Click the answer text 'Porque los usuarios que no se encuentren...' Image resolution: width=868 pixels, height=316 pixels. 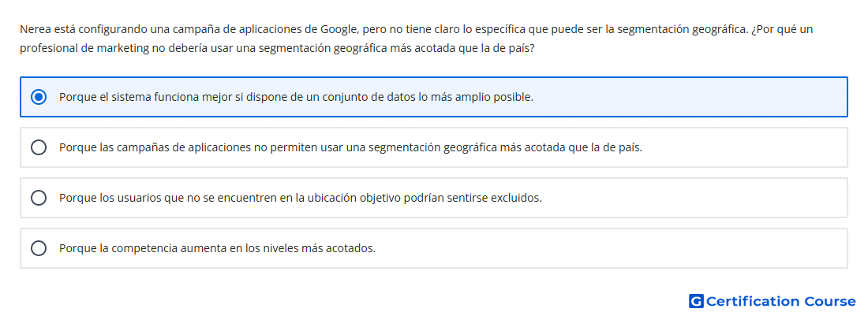click(301, 198)
